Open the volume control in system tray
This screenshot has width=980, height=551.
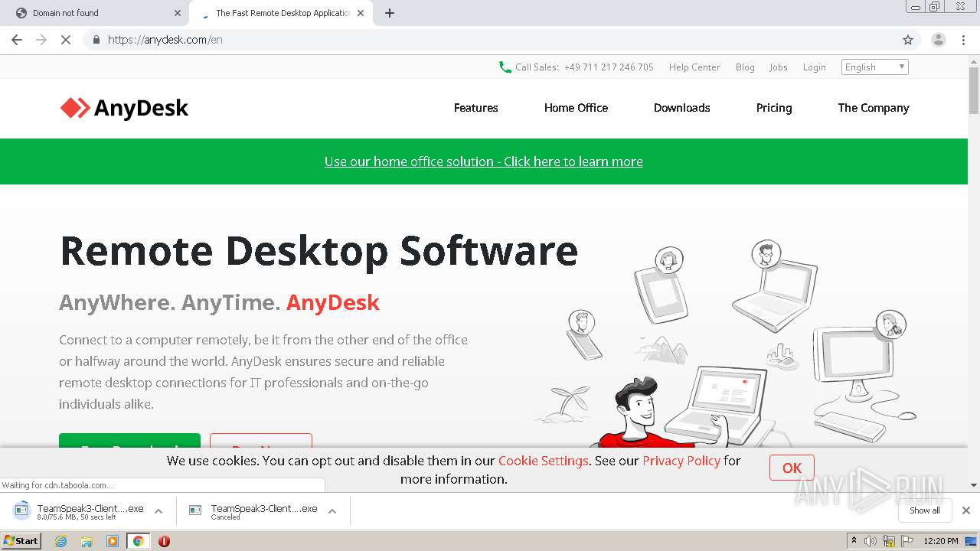871,541
